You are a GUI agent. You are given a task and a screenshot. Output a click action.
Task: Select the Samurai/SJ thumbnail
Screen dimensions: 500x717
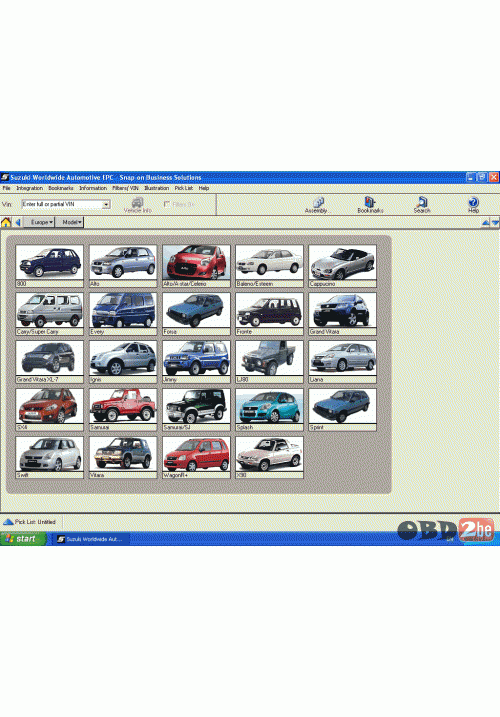(196, 410)
